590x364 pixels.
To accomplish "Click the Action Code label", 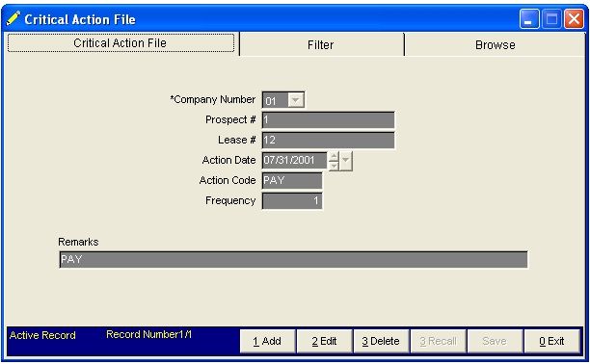I will pyautogui.click(x=228, y=180).
